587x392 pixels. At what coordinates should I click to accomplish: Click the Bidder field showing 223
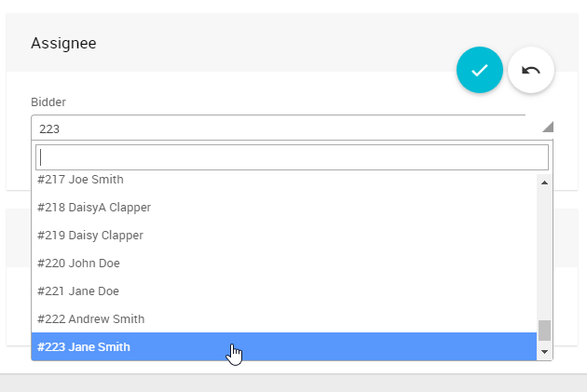(x=280, y=128)
